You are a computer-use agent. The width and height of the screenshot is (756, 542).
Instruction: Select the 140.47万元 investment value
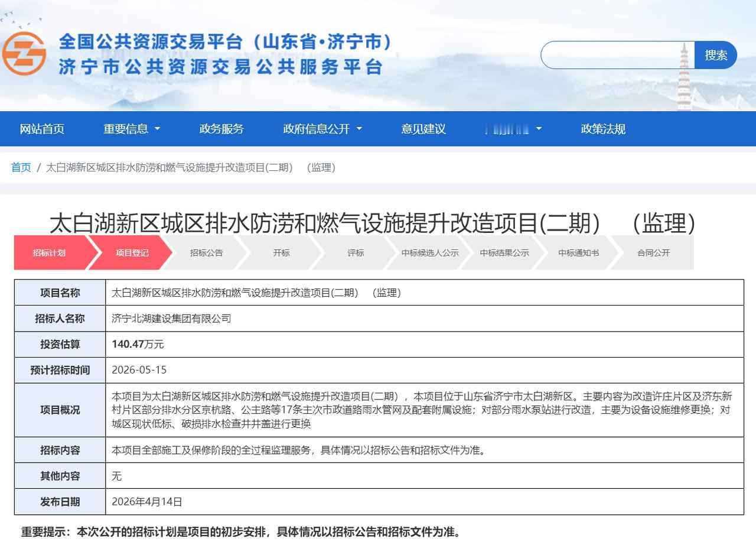(x=138, y=344)
